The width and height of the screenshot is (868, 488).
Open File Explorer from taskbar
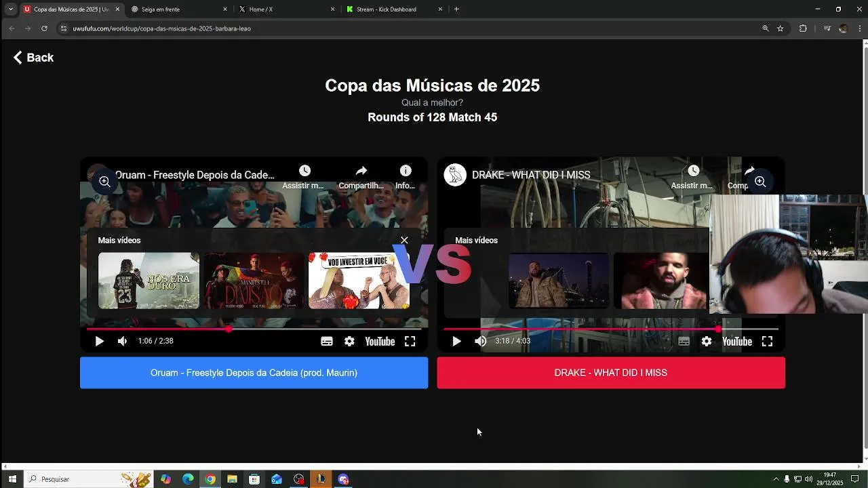(x=232, y=479)
